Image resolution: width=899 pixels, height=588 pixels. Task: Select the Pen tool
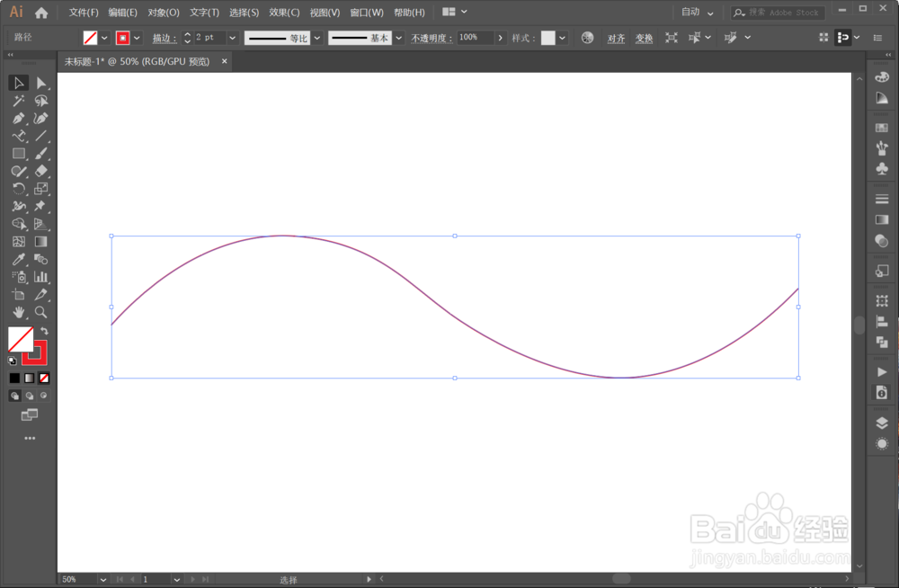pos(18,119)
